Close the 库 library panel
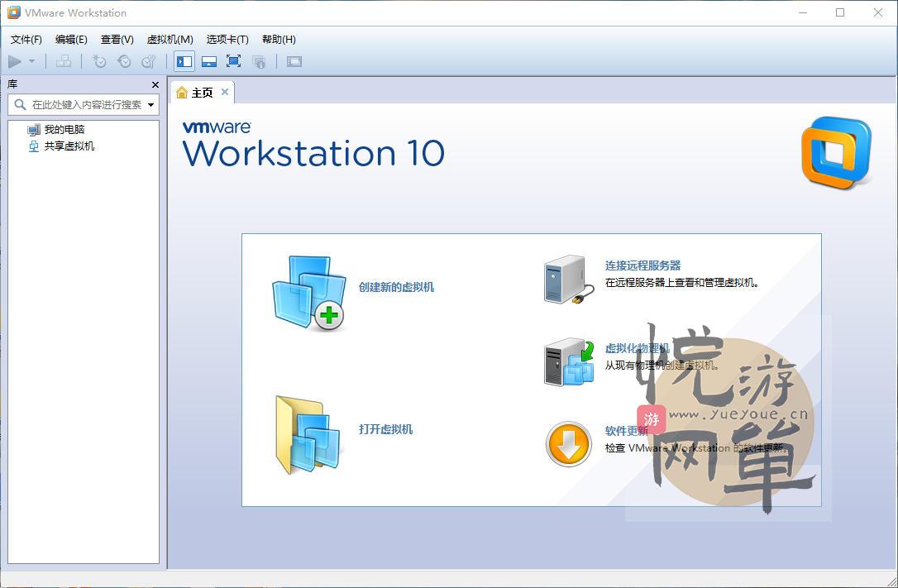 pos(155,84)
